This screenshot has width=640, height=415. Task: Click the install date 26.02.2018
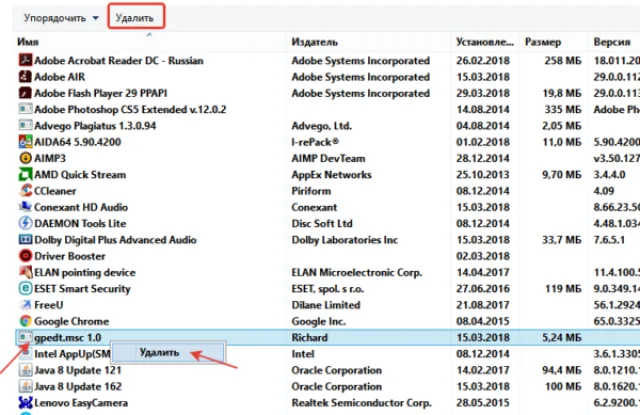483,60
